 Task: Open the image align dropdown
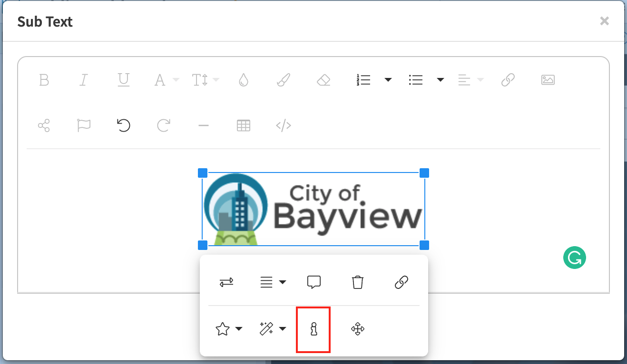click(x=273, y=282)
